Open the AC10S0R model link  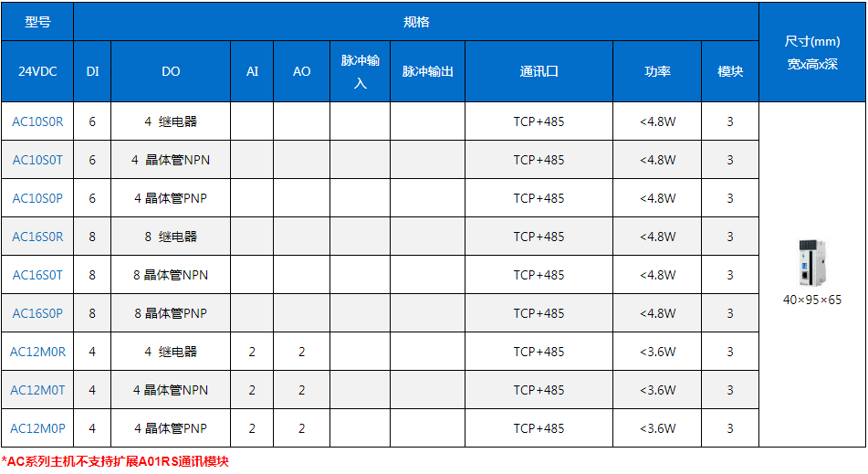point(37,121)
